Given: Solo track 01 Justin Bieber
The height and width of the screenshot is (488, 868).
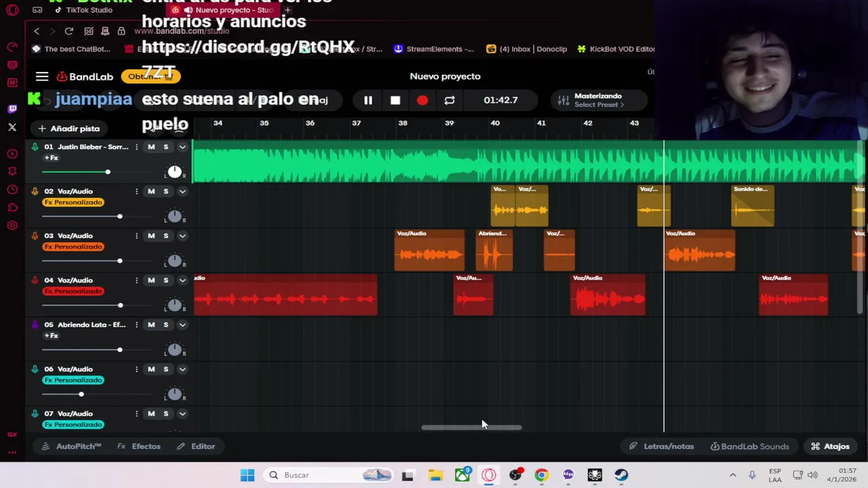Looking at the screenshot, I should point(165,147).
